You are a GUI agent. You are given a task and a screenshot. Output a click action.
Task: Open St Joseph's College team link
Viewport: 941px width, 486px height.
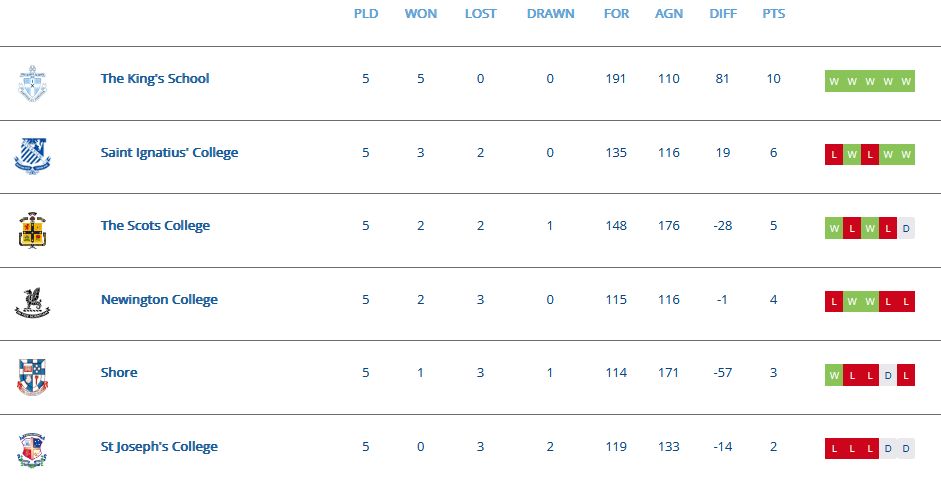pos(159,446)
